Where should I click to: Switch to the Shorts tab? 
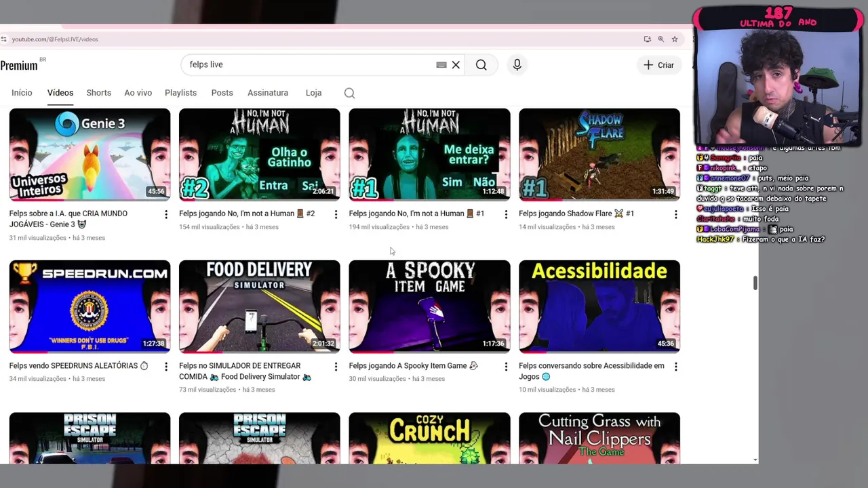pos(99,93)
